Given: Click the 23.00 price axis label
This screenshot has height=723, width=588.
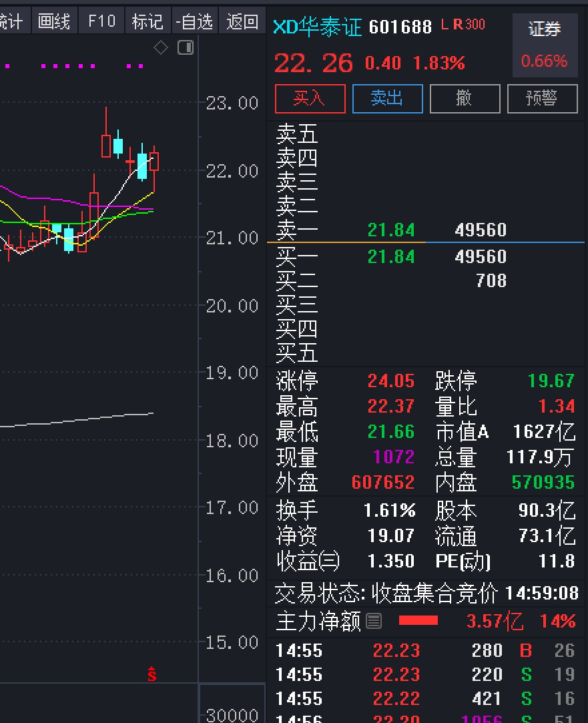Looking at the screenshot, I should [232, 103].
